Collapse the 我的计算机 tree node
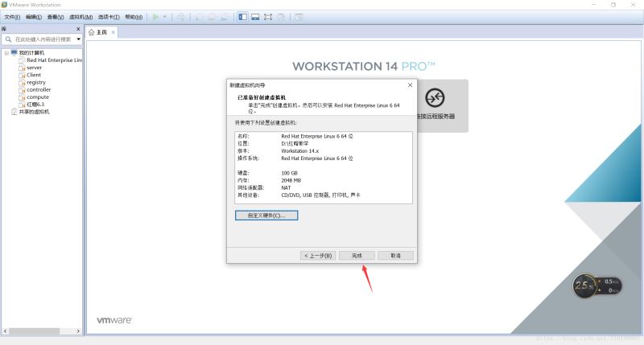Image resolution: width=644 pixels, height=345 pixels. pyautogui.click(x=6, y=53)
